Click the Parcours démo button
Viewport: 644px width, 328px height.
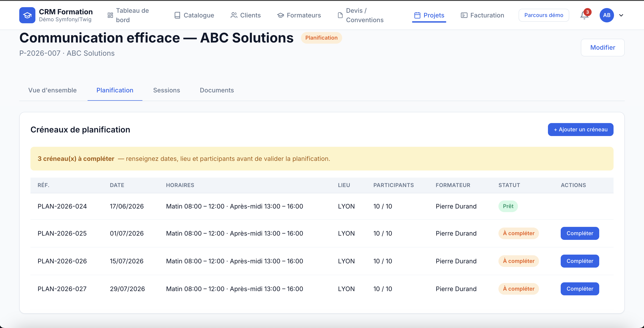[x=544, y=15]
